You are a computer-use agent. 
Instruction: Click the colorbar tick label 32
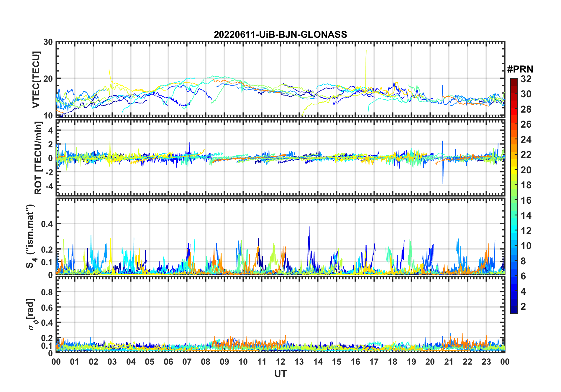pos(526,79)
